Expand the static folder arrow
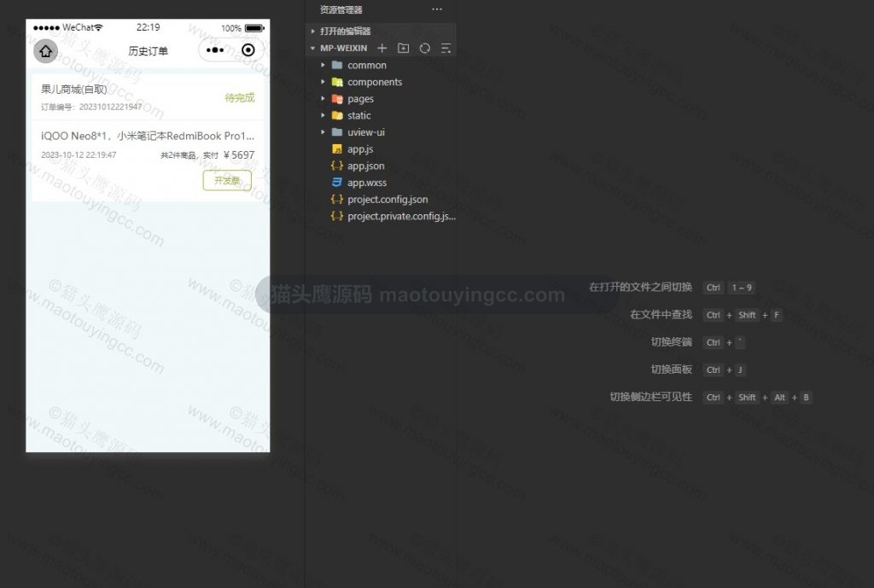 (x=323, y=115)
